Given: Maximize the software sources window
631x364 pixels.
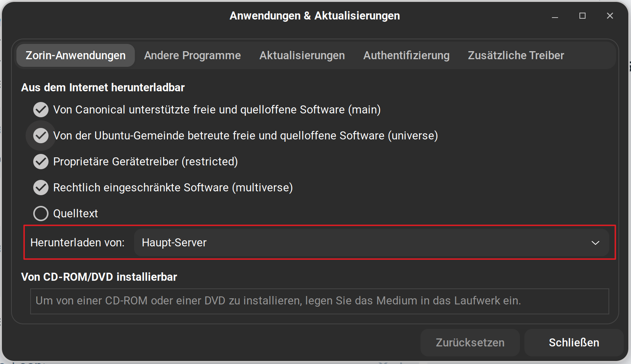Looking at the screenshot, I should [582, 16].
